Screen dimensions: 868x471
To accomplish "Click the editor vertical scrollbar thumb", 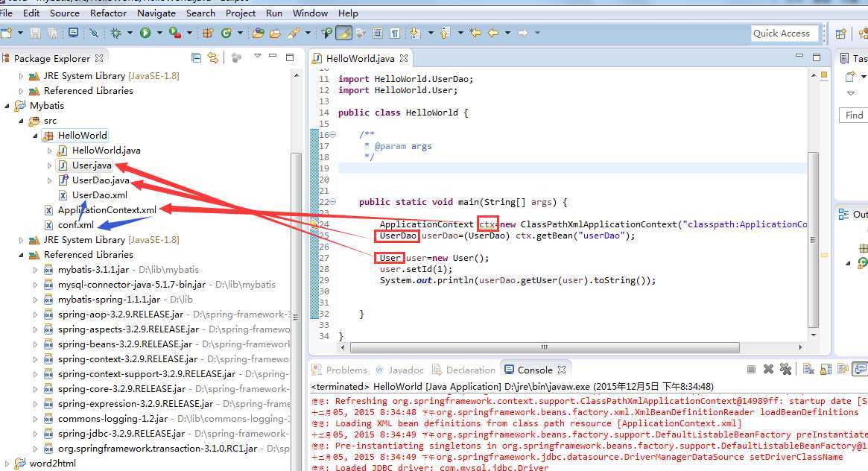I will [x=813, y=240].
